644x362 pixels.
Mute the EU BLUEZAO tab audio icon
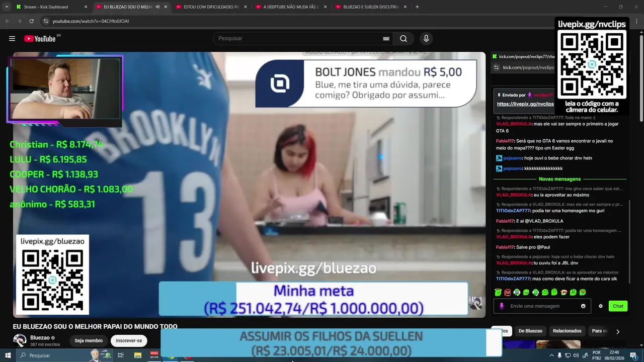pyautogui.click(x=157, y=7)
